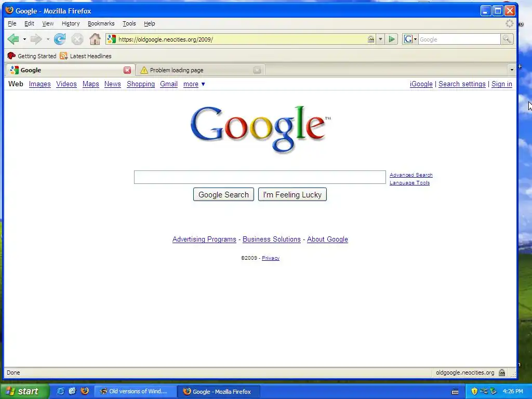Viewport: 532px width, 399px height.
Task: Open the Windows Start menu
Action: point(25,391)
